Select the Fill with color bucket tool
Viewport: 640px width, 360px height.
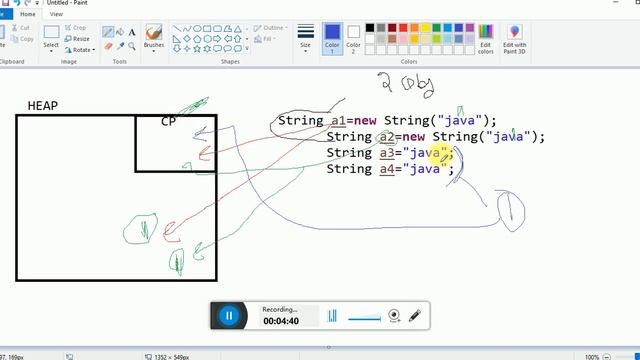point(120,32)
